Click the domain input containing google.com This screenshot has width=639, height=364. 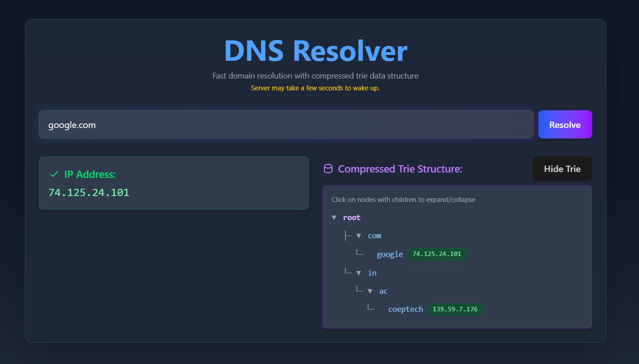click(286, 124)
